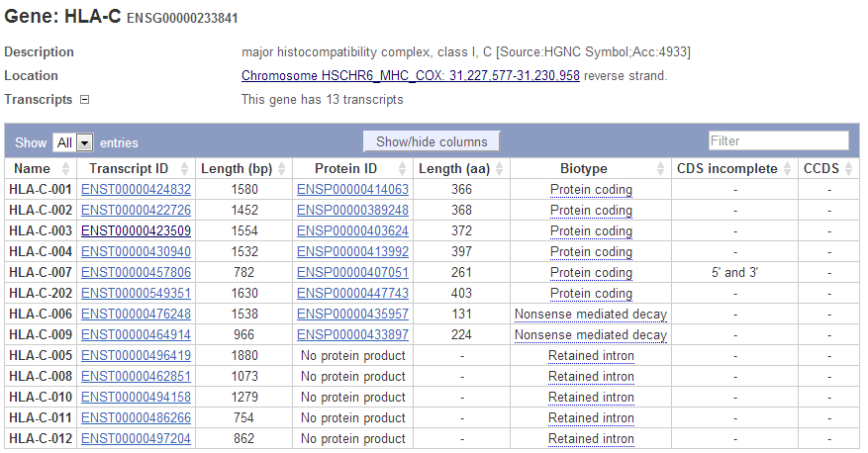Open Chromosome HSCHR6_MHC_COX location link
Image resolution: width=868 pixels, height=453 pixels.
pos(411,76)
